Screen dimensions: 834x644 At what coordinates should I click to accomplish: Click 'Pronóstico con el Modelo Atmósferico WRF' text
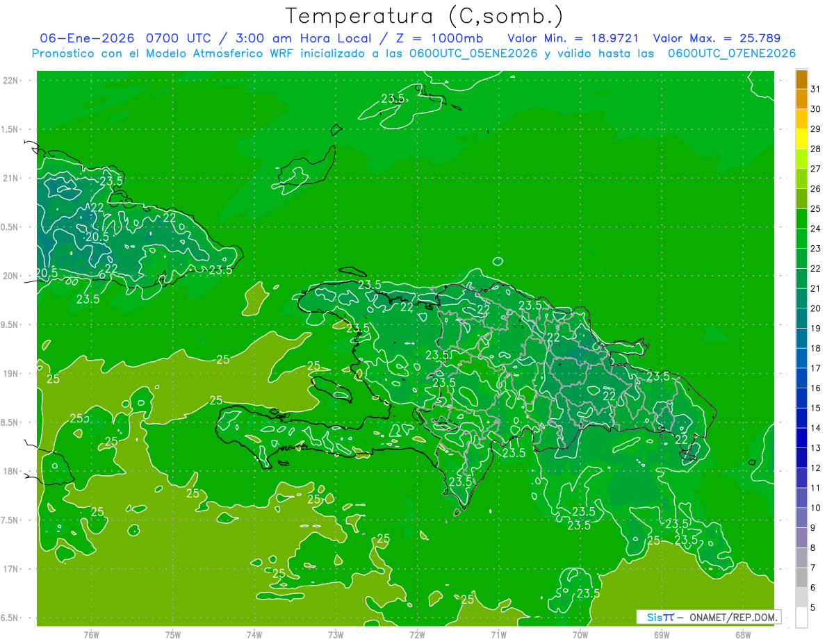165,53
